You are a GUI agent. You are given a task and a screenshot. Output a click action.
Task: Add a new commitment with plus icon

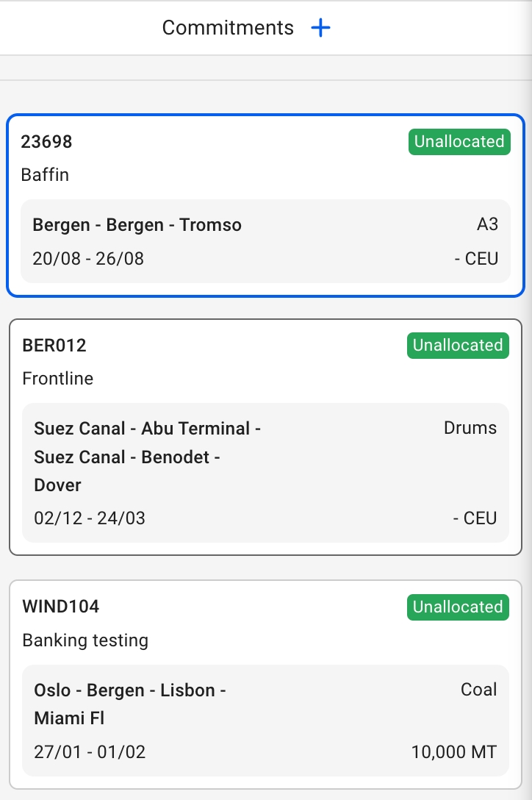pyautogui.click(x=321, y=28)
